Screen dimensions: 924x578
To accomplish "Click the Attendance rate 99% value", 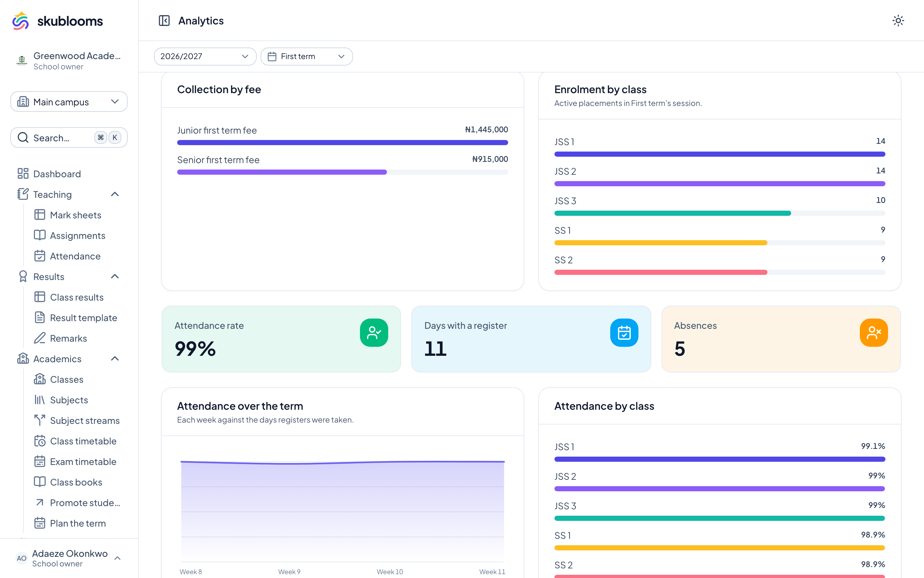I will click(195, 349).
